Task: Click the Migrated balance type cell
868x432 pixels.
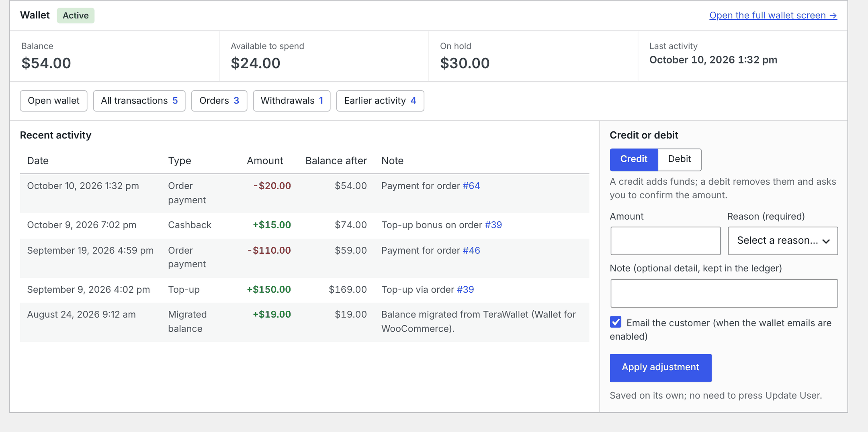Action: 187,322
